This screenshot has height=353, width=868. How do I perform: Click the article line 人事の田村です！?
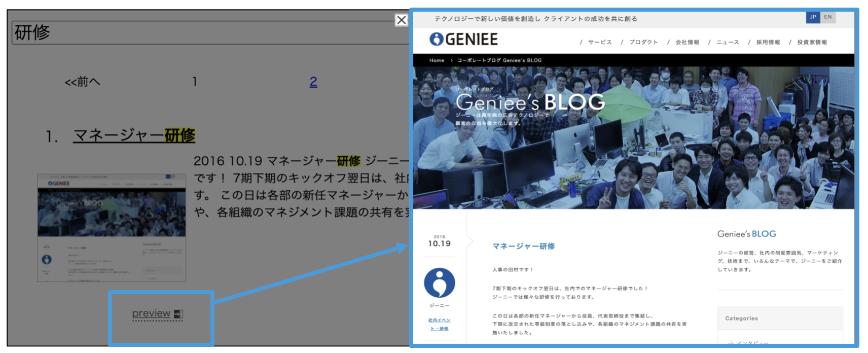pyautogui.click(x=513, y=270)
